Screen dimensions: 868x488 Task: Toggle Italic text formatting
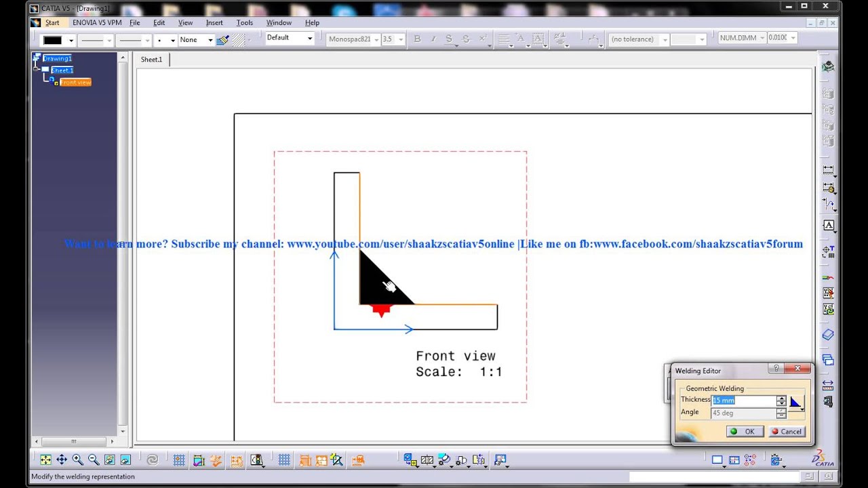433,39
